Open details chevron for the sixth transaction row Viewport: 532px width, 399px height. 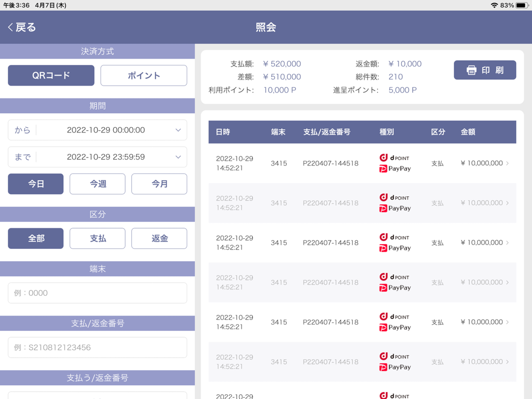click(508, 362)
